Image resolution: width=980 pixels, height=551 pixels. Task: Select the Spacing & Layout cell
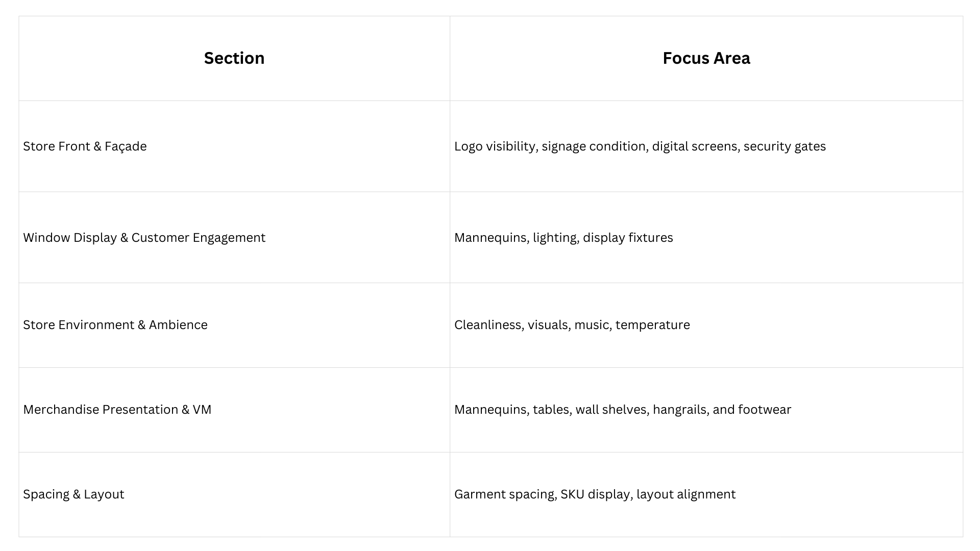tap(73, 494)
